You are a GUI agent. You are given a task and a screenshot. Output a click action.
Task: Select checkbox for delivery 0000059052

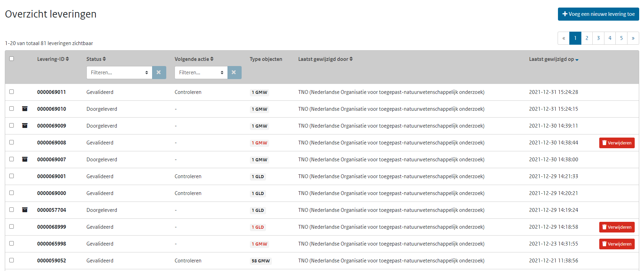click(x=12, y=260)
